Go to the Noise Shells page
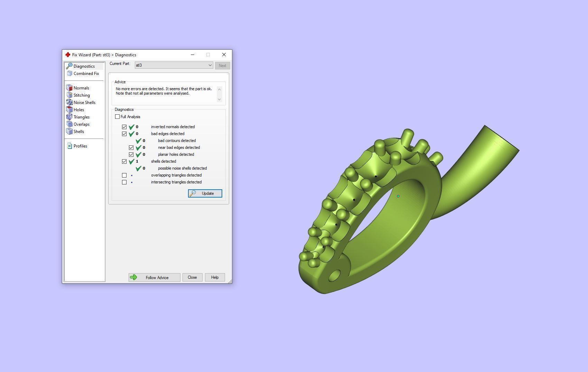 tap(84, 102)
